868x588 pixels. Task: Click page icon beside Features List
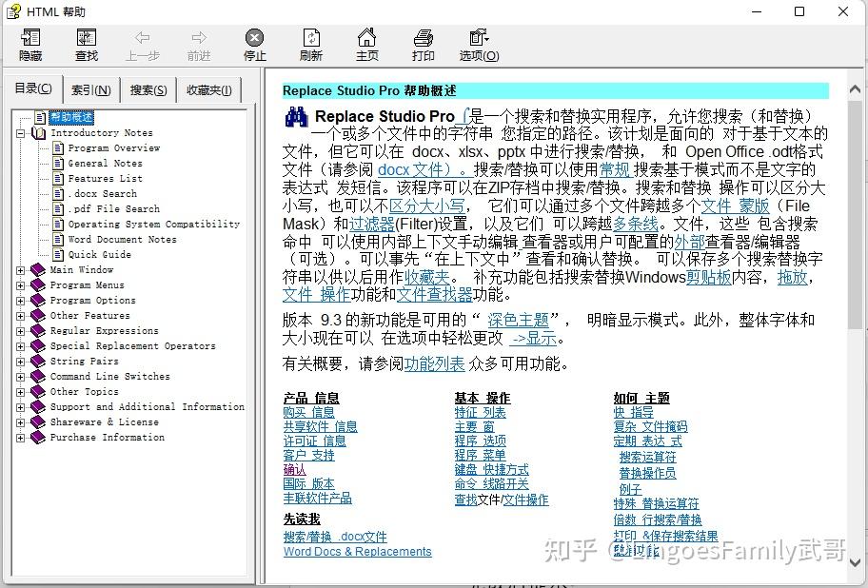click(x=58, y=178)
